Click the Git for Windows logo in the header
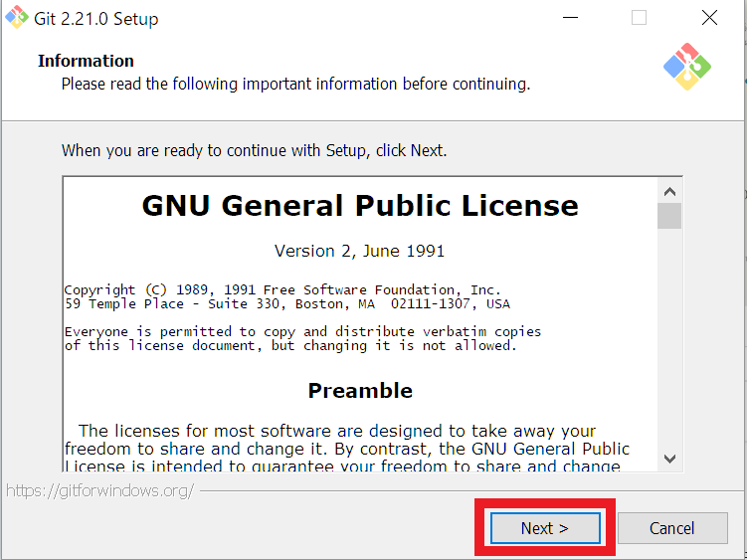The height and width of the screenshot is (560, 747). click(x=687, y=67)
